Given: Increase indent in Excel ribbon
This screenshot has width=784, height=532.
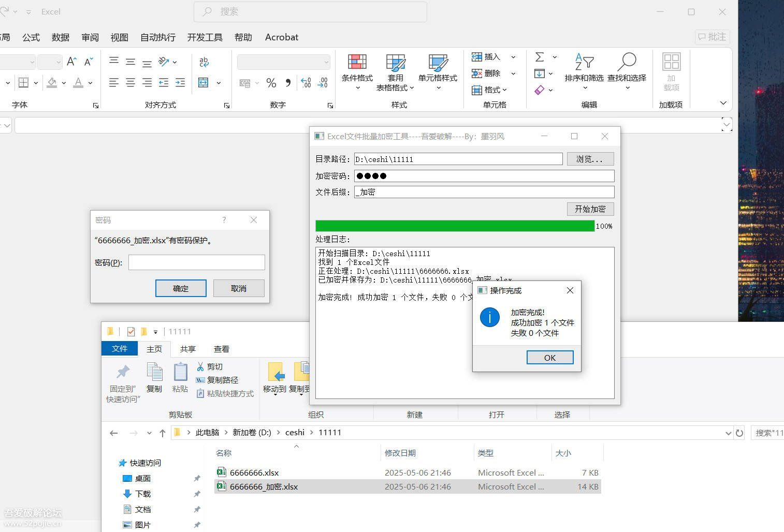Looking at the screenshot, I should [x=180, y=82].
